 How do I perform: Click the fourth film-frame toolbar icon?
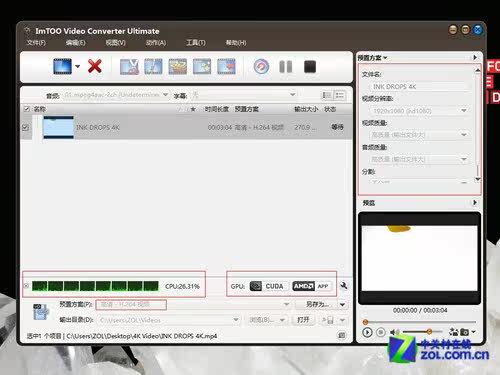[202, 66]
